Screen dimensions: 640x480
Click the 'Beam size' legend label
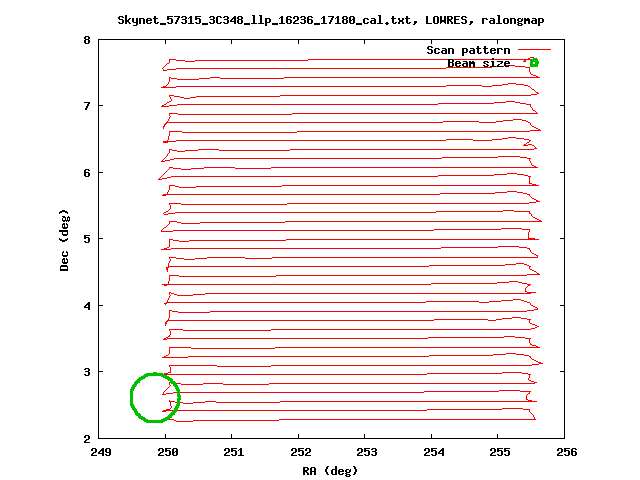479,63
